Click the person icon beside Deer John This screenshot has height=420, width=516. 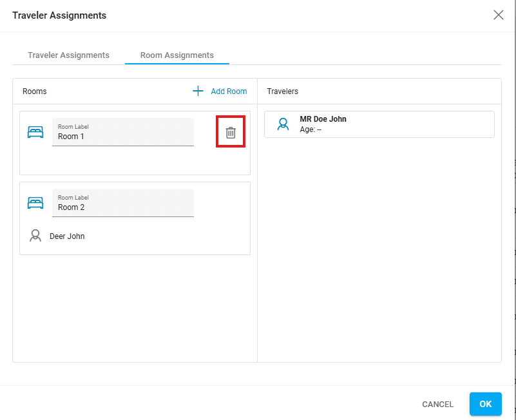[35, 236]
